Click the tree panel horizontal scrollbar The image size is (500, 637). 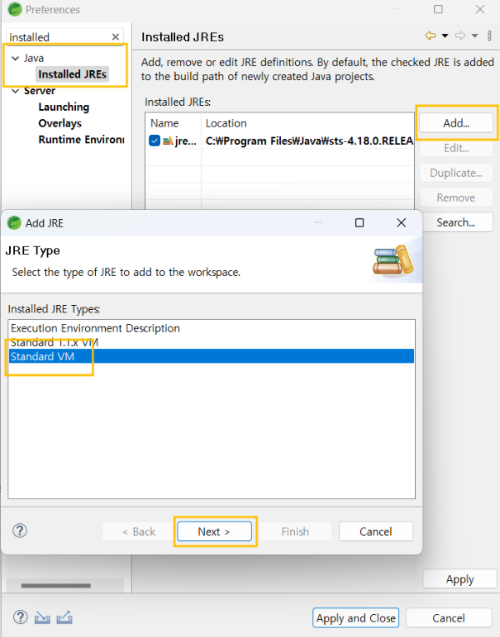pos(56,585)
